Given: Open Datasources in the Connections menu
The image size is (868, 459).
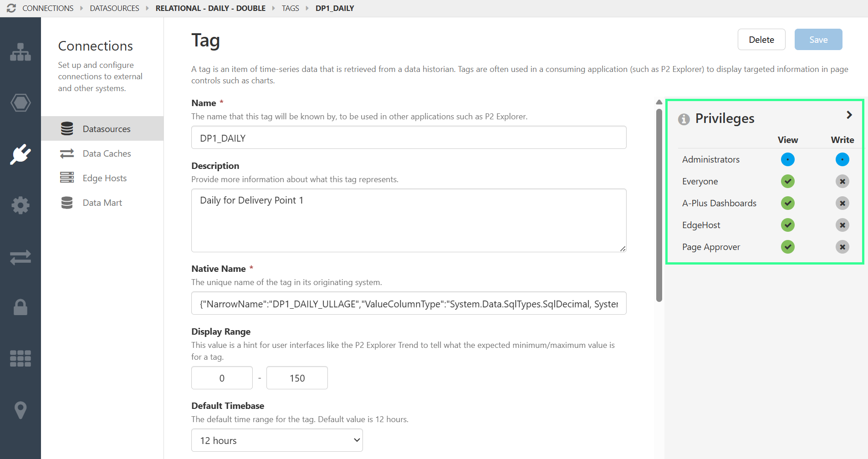Looking at the screenshot, I should coord(106,128).
